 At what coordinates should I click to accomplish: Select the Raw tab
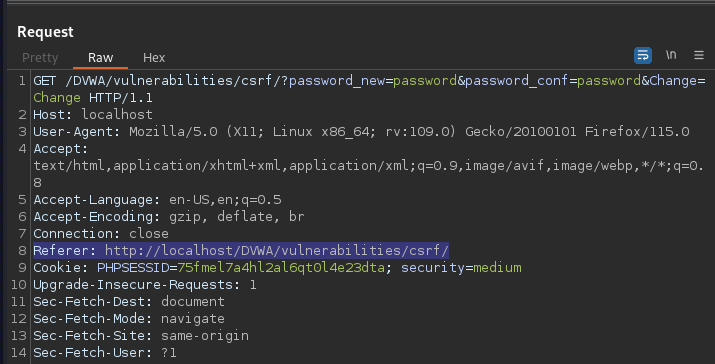100,57
